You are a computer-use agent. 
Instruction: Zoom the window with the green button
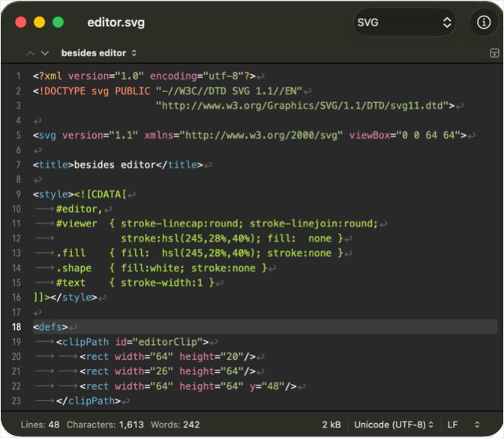tap(58, 22)
